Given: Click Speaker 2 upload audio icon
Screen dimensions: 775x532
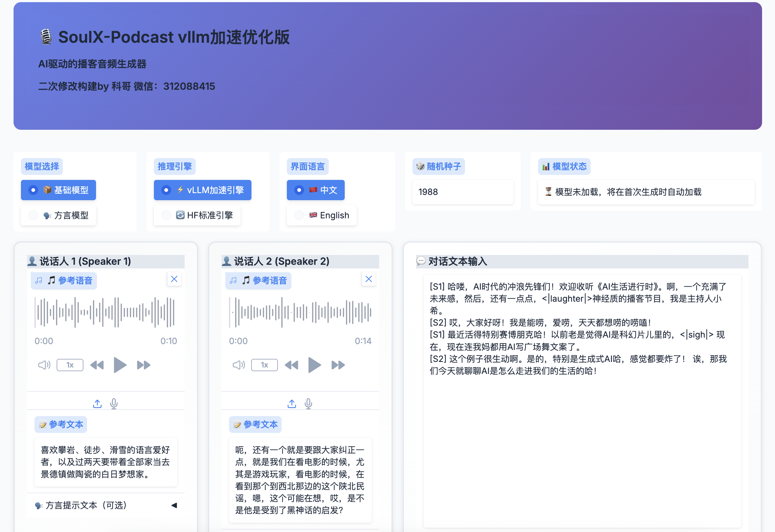Looking at the screenshot, I should [291, 404].
